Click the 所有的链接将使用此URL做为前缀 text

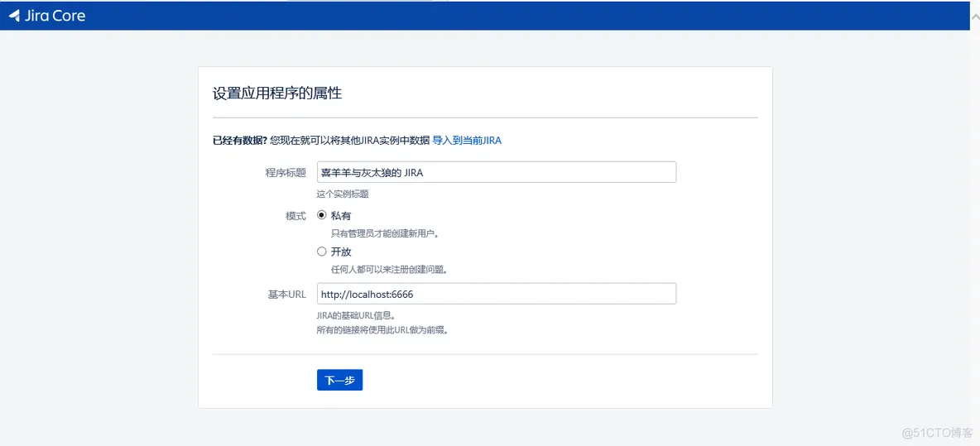(383, 330)
